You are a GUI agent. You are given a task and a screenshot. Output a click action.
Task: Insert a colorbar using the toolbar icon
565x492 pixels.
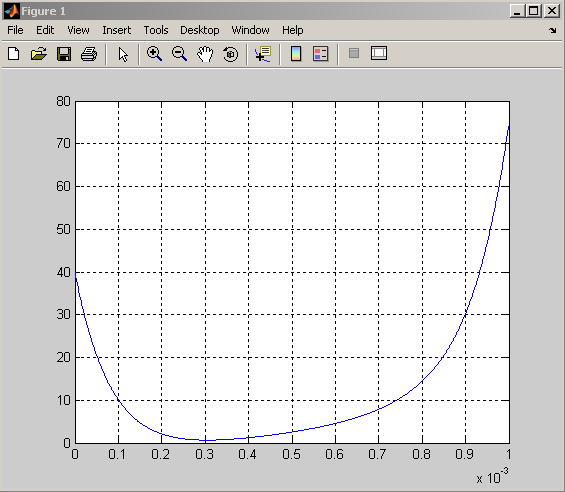296,54
